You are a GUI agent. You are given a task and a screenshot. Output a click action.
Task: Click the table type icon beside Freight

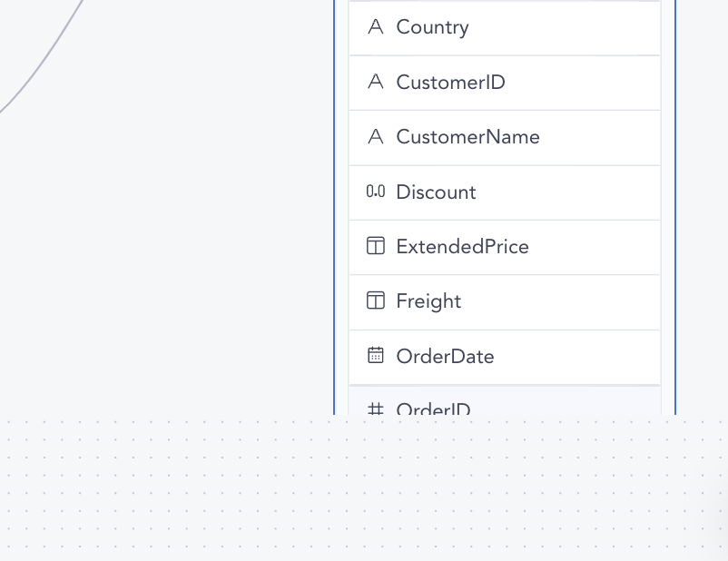tap(375, 300)
